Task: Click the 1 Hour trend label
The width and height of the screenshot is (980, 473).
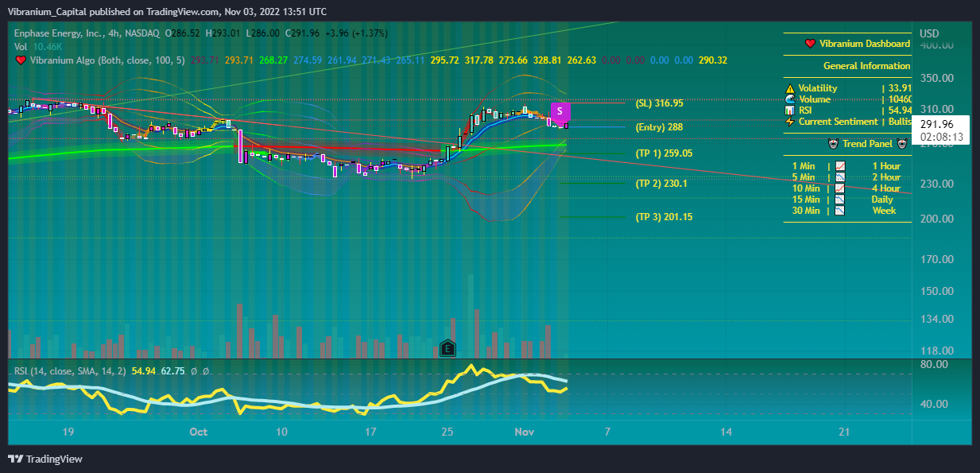Action: [x=886, y=166]
